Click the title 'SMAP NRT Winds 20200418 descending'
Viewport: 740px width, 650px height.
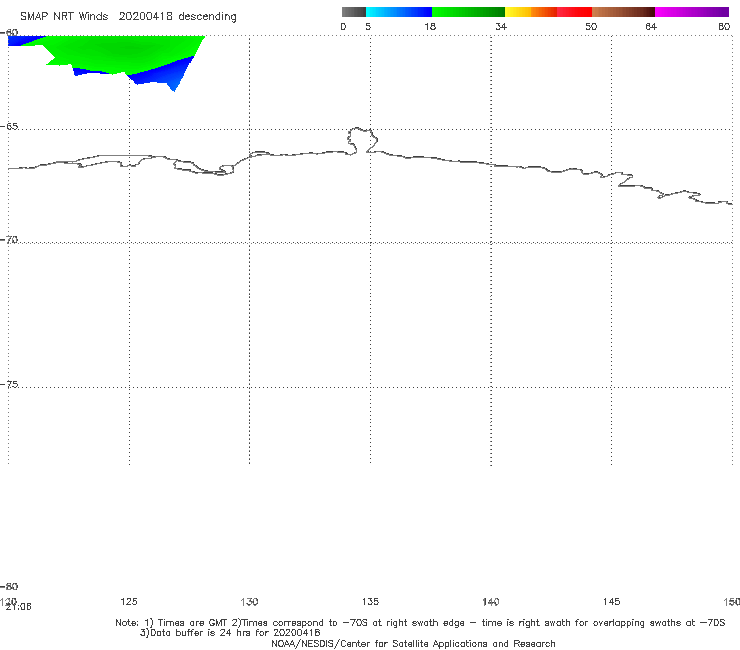128,17
